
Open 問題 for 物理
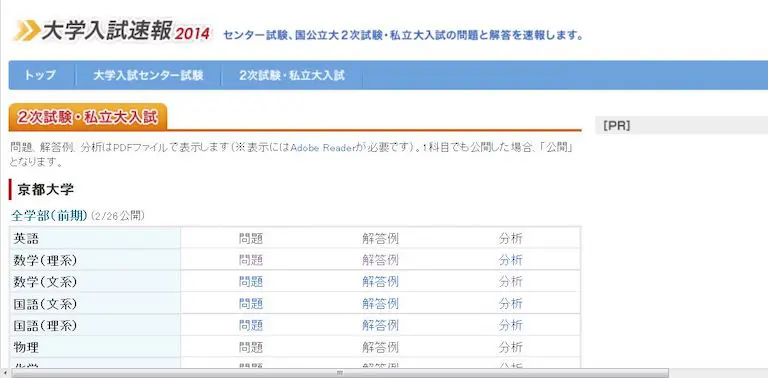coord(251,347)
